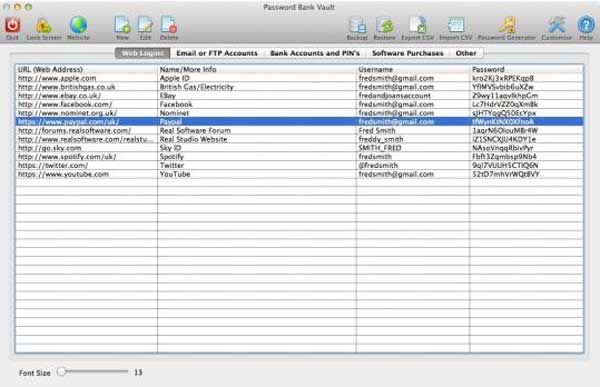The height and width of the screenshot is (387, 600).
Task: Click the Lock Screen padlock icon
Action: click(44, 26)
